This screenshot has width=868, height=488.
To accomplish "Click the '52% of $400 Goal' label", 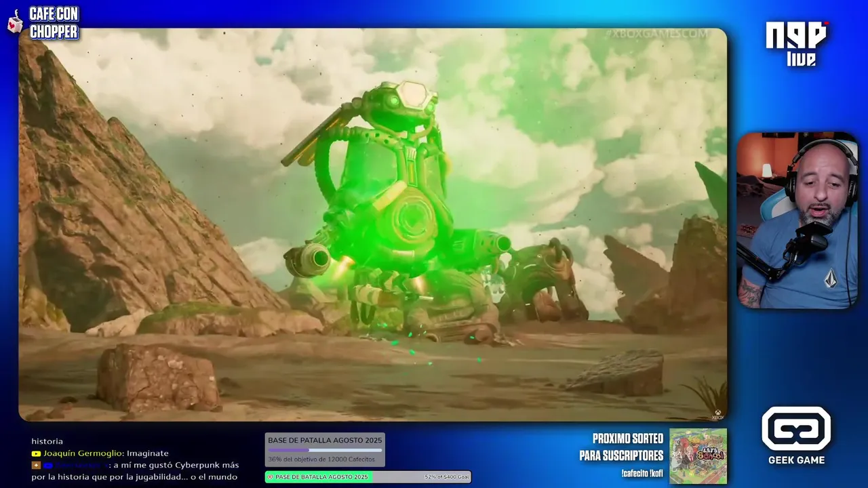I will [446, 477].
